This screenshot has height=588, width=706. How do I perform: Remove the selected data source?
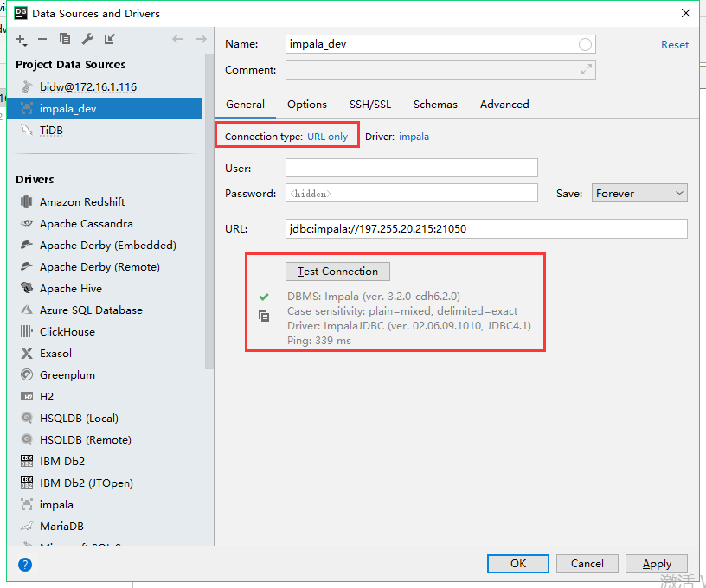(x=42, y=39)
